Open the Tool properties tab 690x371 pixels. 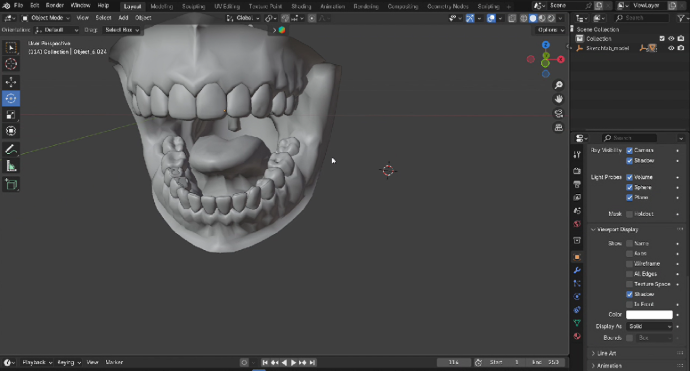(x=577, y=154)
